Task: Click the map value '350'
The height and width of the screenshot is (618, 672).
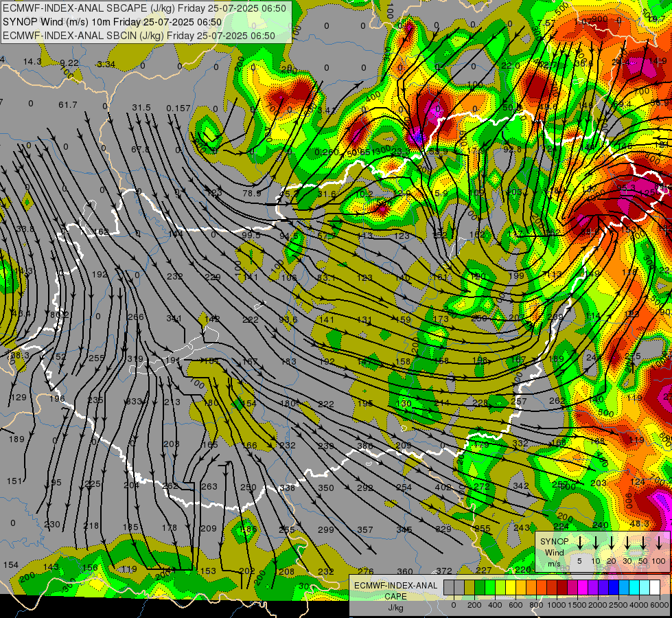Action: click(326, 488)
